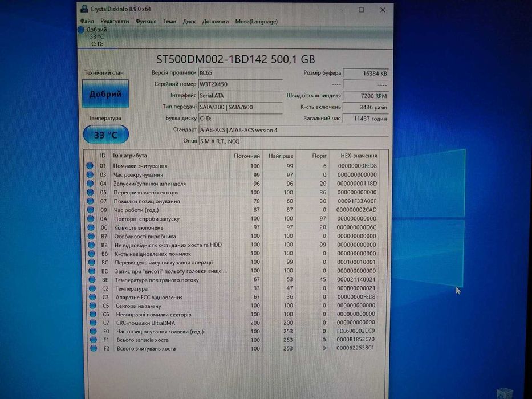532x399 pixels.
Task: Click status icon for F1 Всього записів хоста
Action: (93, 340)
